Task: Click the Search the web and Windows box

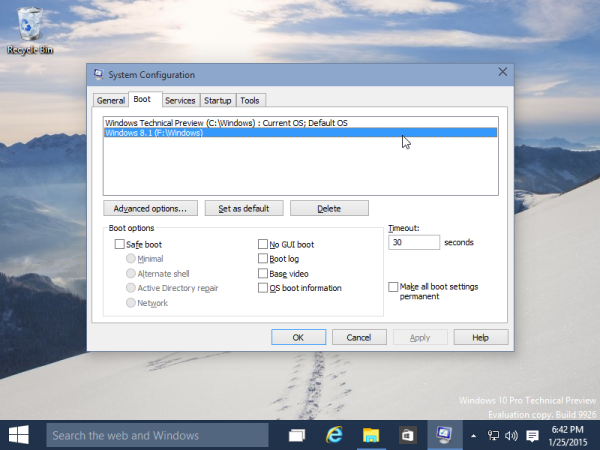Action: 157,435
